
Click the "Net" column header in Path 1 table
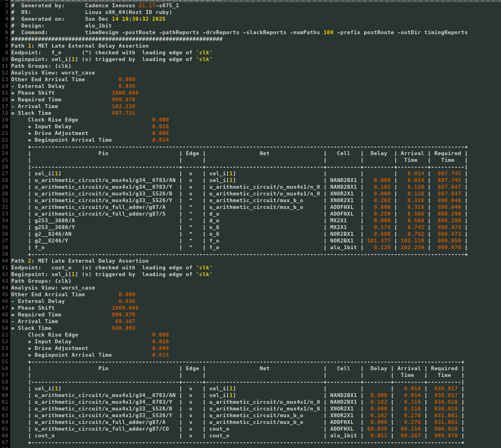pos(264,153)
